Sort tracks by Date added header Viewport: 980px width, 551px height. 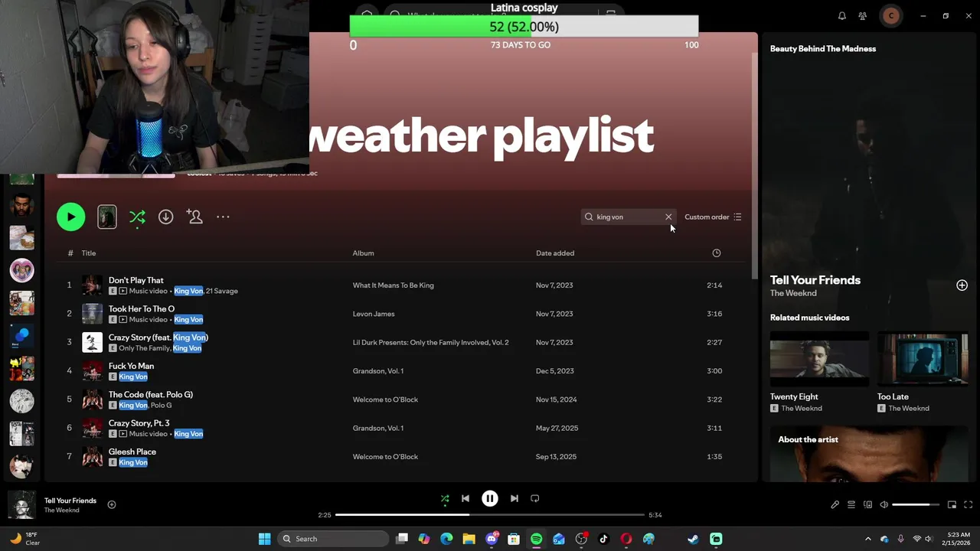(x=555, y=253)
